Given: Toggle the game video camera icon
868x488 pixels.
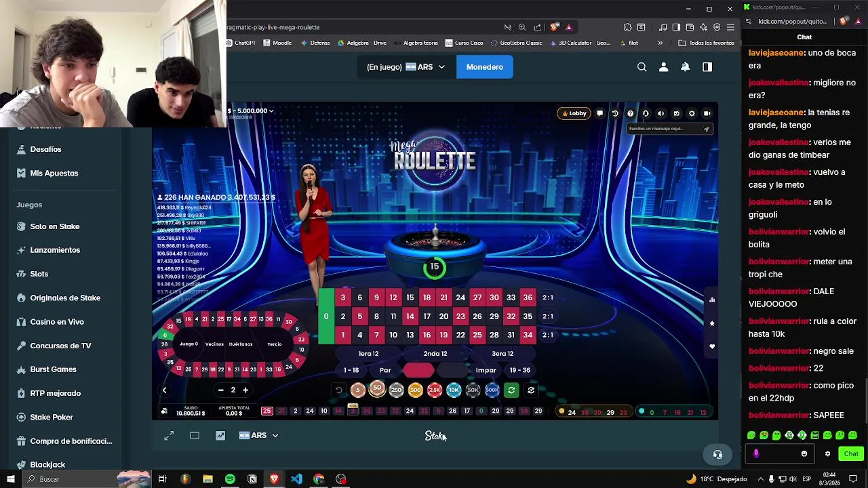Looking at the screenshot, I should pyautogui.click(x=707, y=114).
